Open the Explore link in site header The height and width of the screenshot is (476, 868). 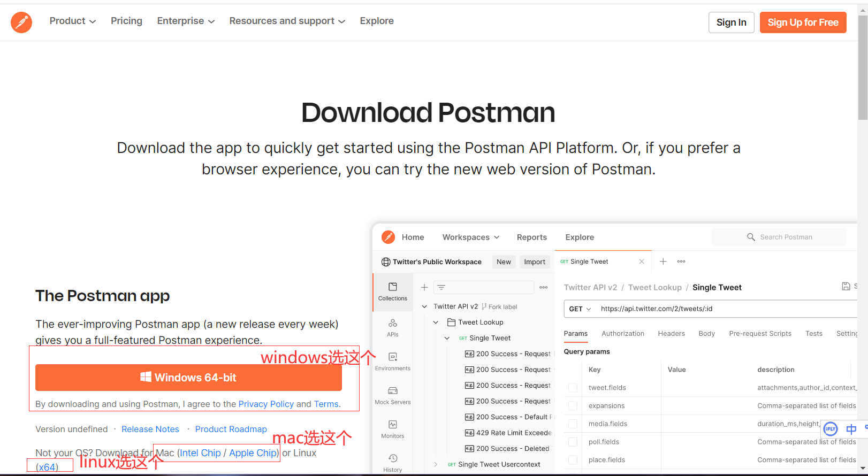(377, 21)
